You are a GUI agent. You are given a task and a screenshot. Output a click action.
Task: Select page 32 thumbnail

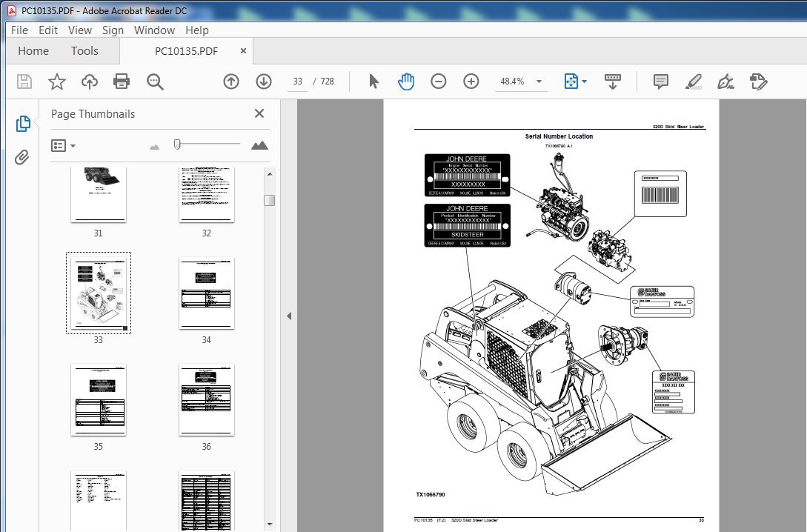[207, 194]
